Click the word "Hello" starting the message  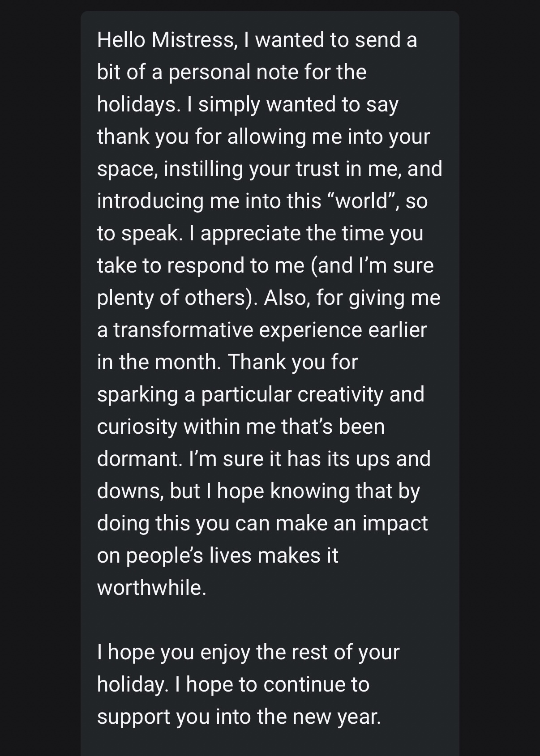121,40
